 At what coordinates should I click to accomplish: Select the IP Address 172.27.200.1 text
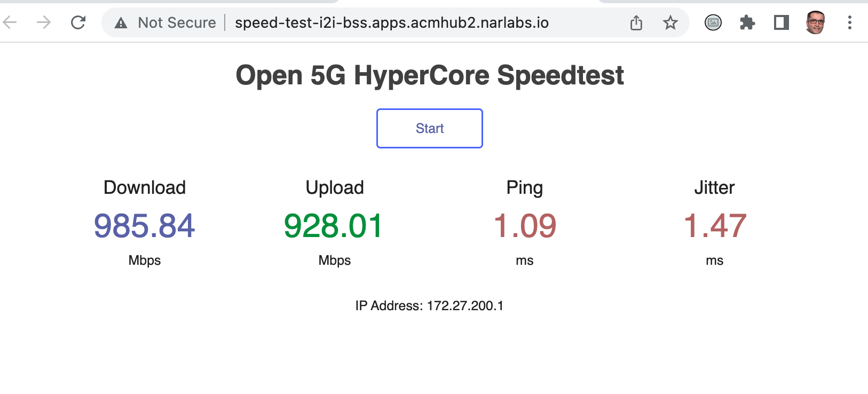coord(430,305)
